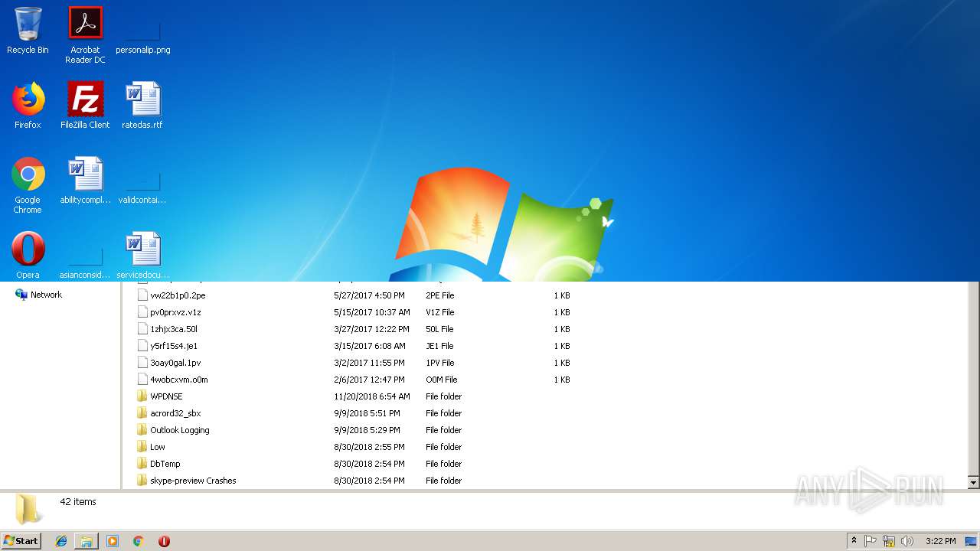Open the Start menu
This screenshot has height=551, width=980.
tap(21, 540)
